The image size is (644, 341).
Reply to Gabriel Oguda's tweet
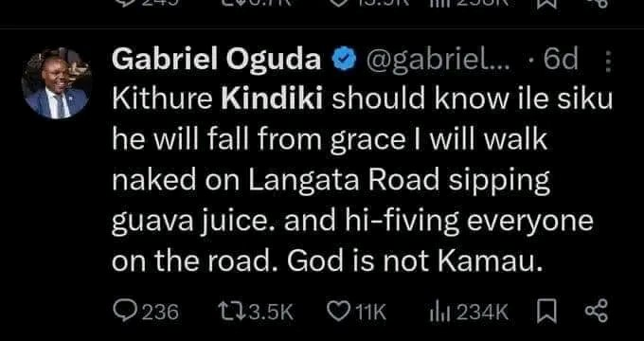click(146, 313)
